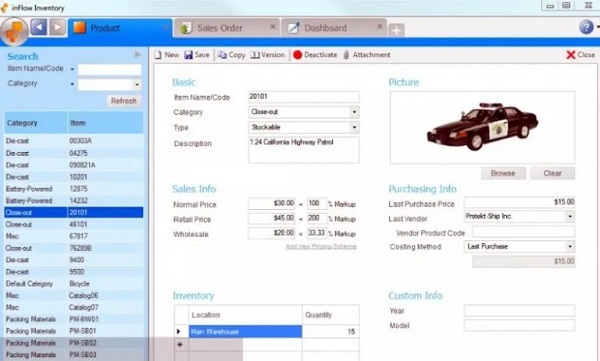Go forward with the right arrow button

57,28
